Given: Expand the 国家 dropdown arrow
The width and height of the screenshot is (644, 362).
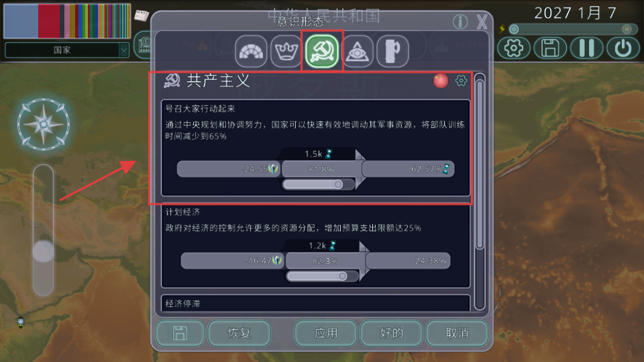Looking at the screenshot, I should [124, 50].
